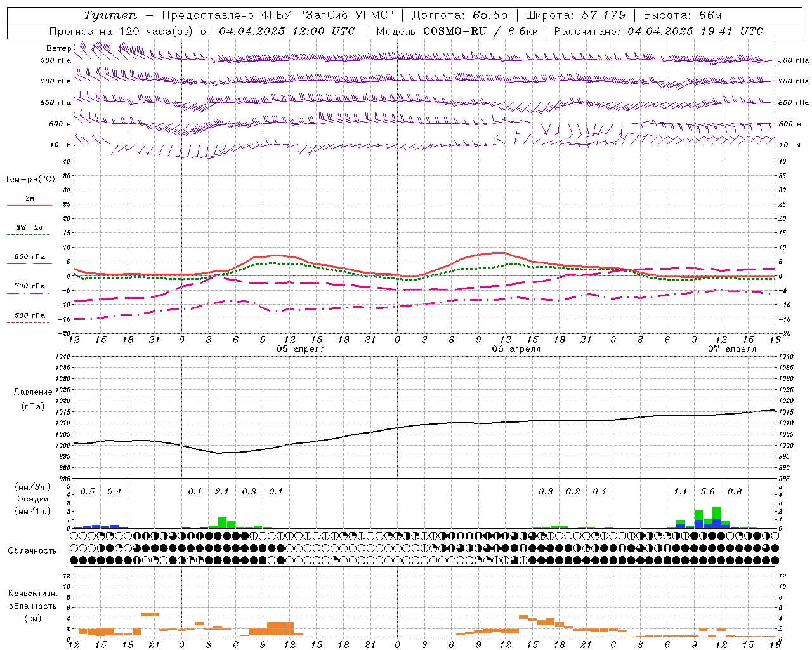Click the "Tyumen" station name in the header
This screenshot has width=812, height=650.
point(110,15)
